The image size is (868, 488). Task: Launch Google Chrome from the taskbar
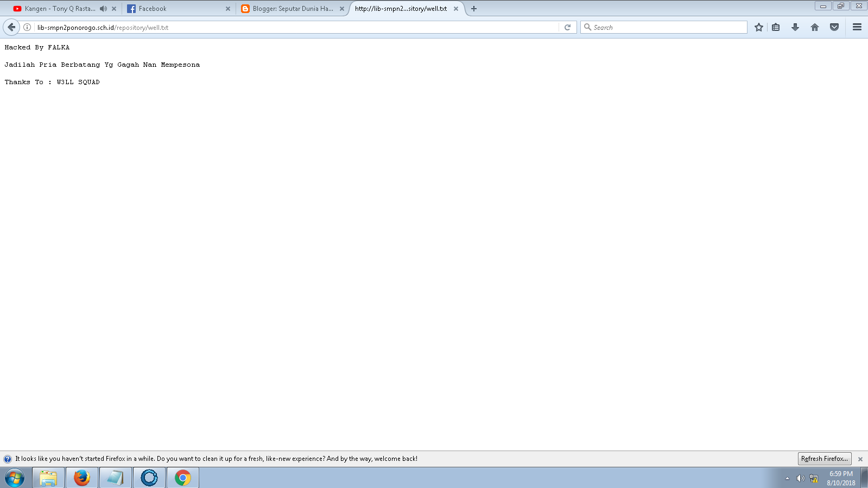click(183, 478)
